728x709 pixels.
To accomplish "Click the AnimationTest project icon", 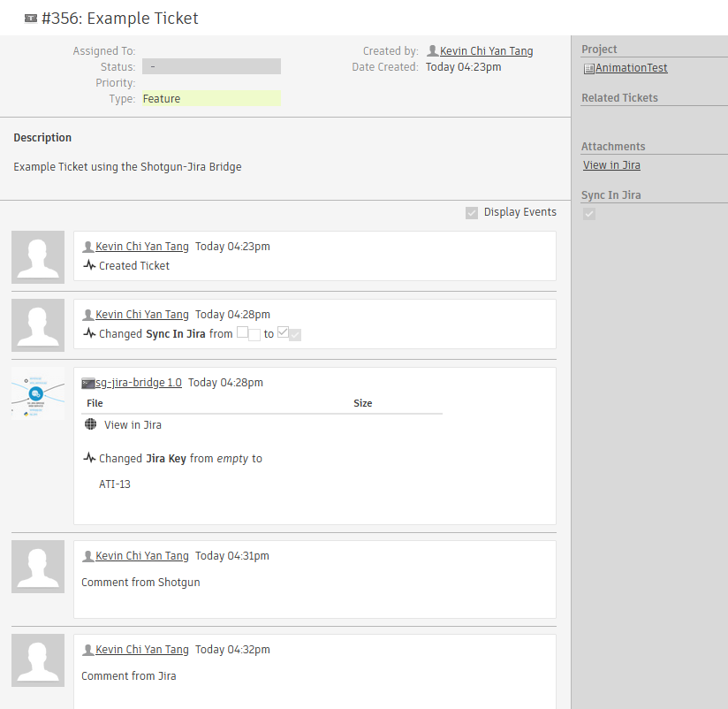I will 588,69.
